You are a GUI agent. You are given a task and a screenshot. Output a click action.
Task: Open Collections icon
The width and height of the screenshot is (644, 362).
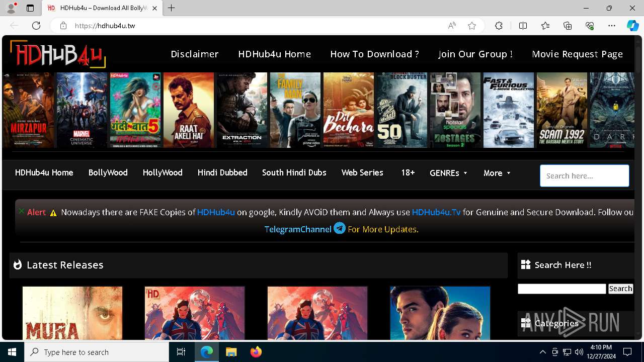568,26
